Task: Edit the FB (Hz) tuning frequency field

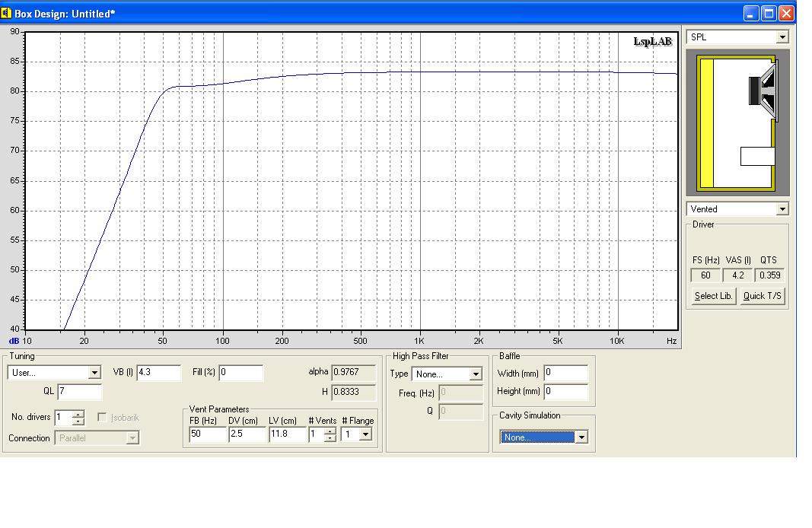Action: (207, 434)
